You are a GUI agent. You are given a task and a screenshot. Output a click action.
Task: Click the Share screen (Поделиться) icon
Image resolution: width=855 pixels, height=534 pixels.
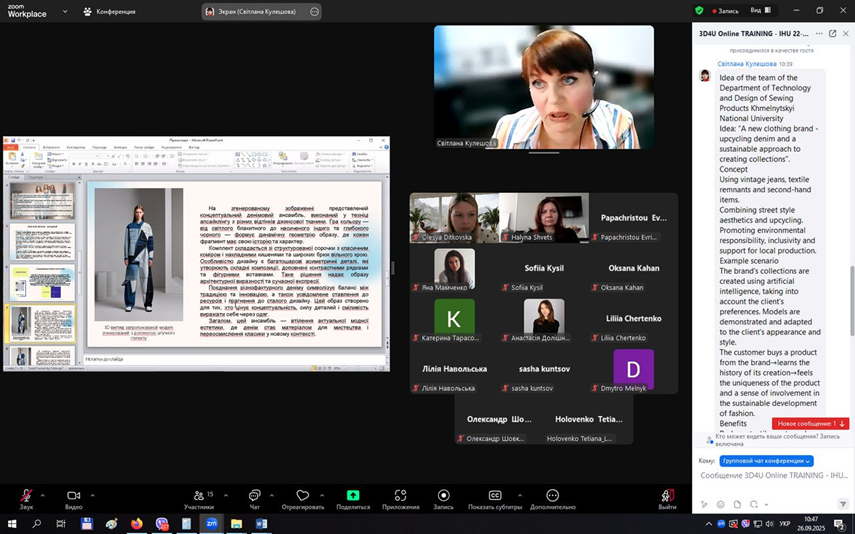(353, 496)
